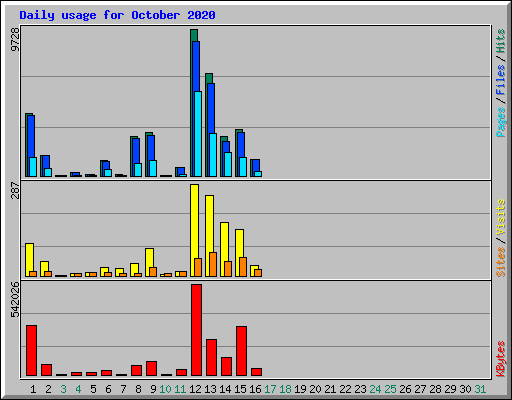
Task: Select the yellow visits bar for day 15
Action: (x=240, y=253)
